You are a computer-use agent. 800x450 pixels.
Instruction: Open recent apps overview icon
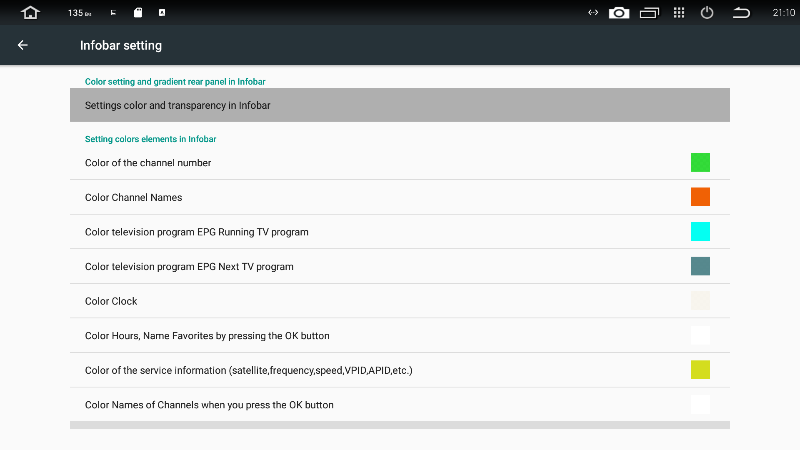click(x=649, y=13)
